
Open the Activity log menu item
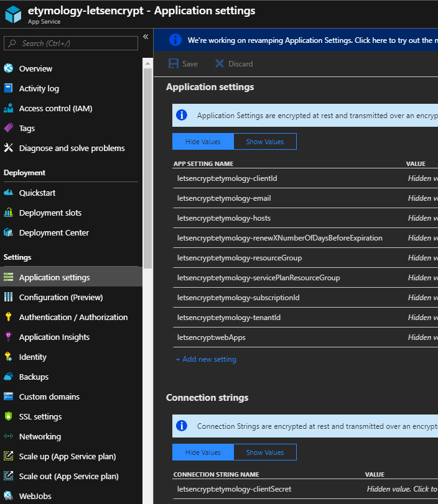tap(71, 88)
